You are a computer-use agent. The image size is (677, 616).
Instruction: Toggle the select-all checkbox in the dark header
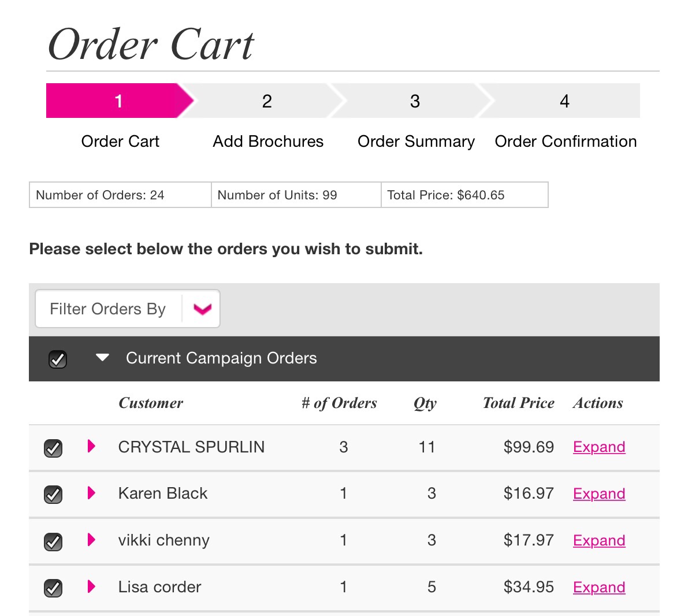57,358
